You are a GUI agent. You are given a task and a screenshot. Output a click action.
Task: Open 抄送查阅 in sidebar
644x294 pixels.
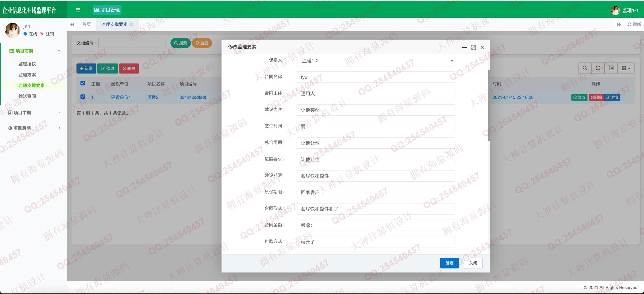point(27,96)
